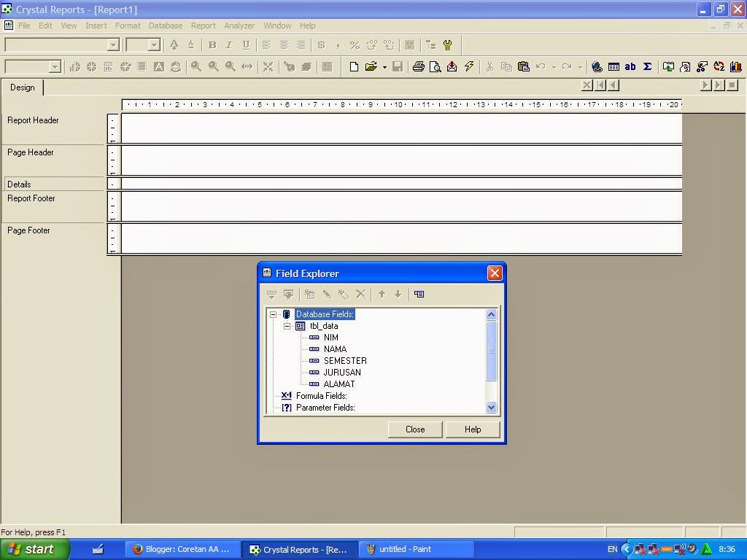The width and height of the screenshot is (747, 560).
Task: Click the Bold formatting icon
Action: point(212,45)
